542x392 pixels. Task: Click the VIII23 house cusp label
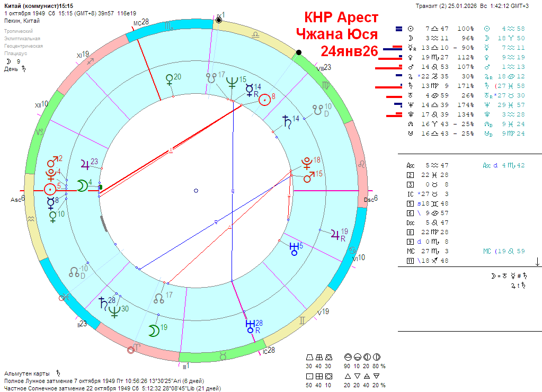point(324,68)
